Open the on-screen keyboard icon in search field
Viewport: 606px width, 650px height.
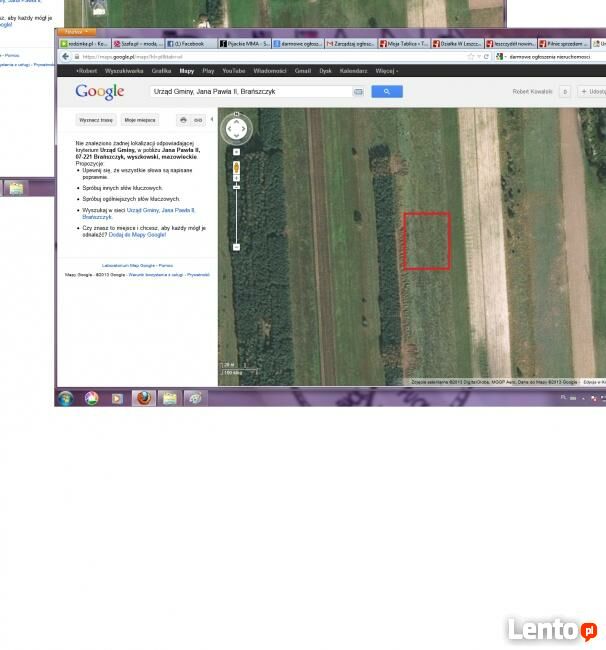pos(358,92)
